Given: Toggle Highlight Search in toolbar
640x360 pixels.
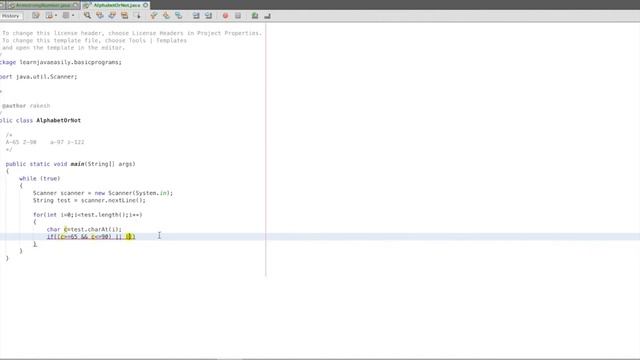Looking at the screenshot, I should [124, 16].
